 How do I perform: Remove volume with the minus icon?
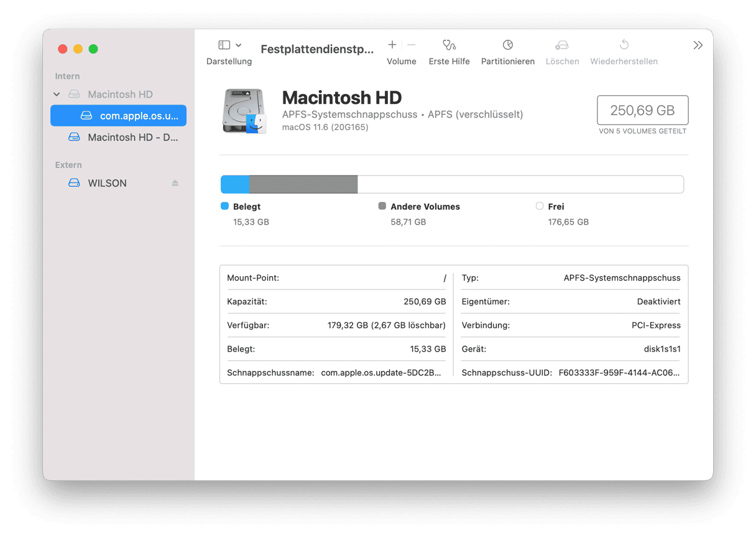pyautogui.click(x=412, y=45)
